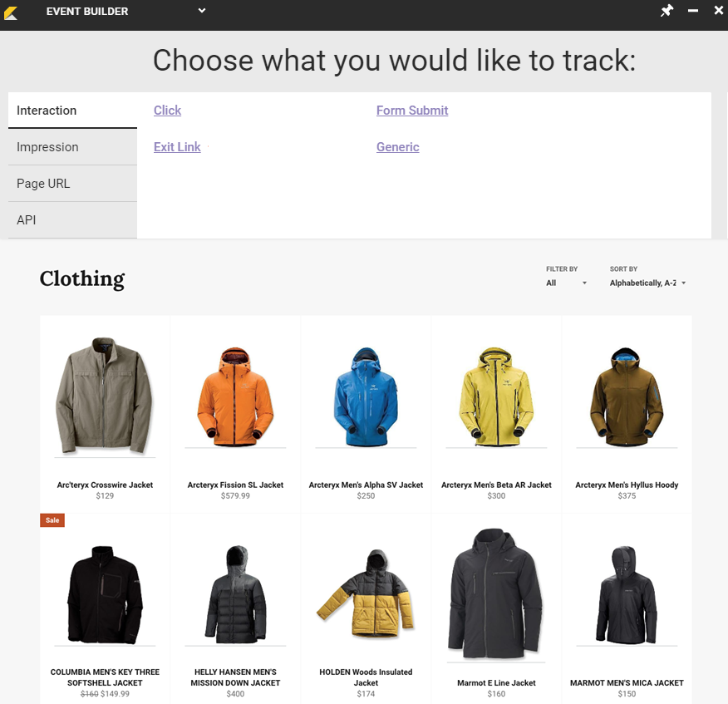The image size is (728, 704).
Task: Open the Filter By dropdown
Action: [566, 283]
